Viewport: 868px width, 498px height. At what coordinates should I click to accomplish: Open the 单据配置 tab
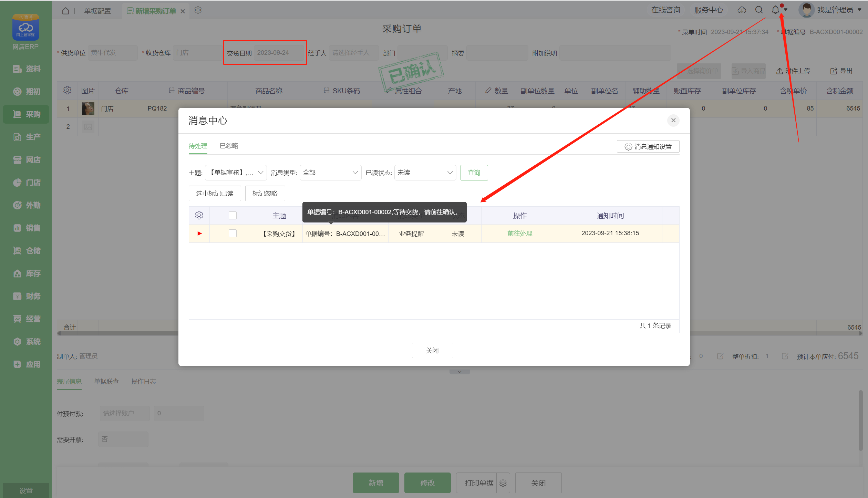coord(97,11)
